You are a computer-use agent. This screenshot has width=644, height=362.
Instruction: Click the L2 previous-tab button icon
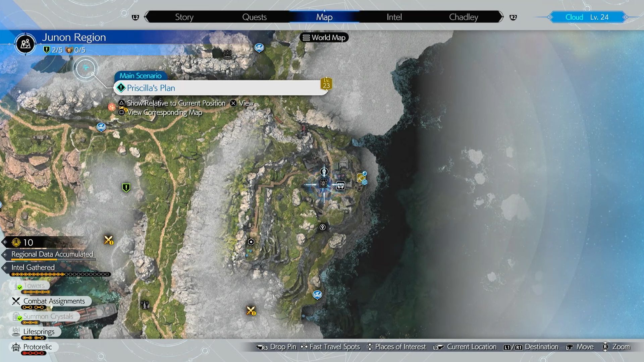click(136, 17)
